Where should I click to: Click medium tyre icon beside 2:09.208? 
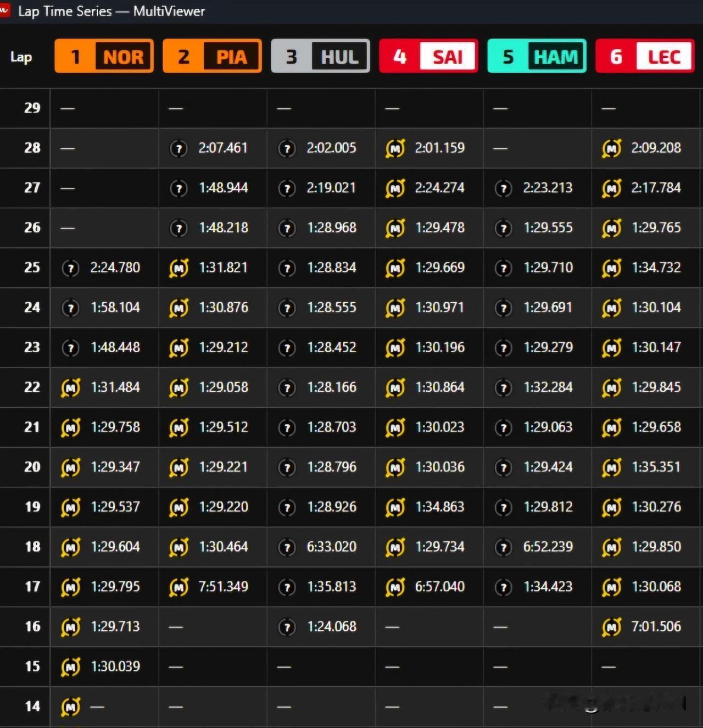tap(611, 148)
